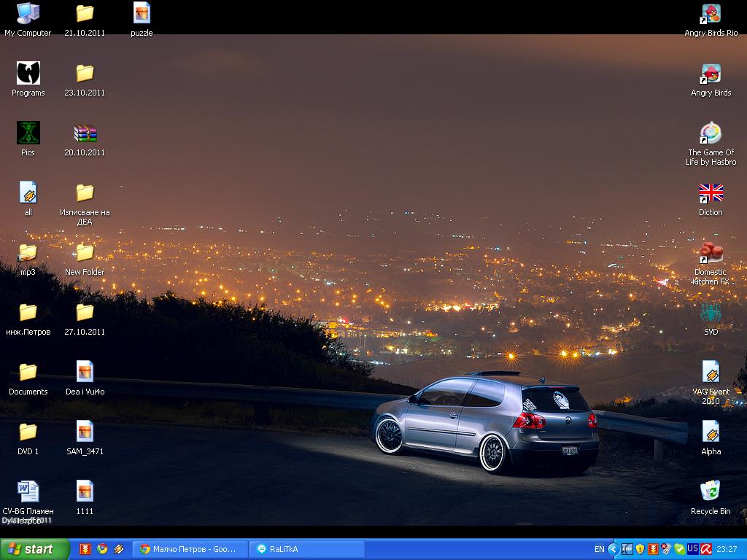Open The Game Of Life by Hasbro
The image size is (747, 560).
pos(711,133)
